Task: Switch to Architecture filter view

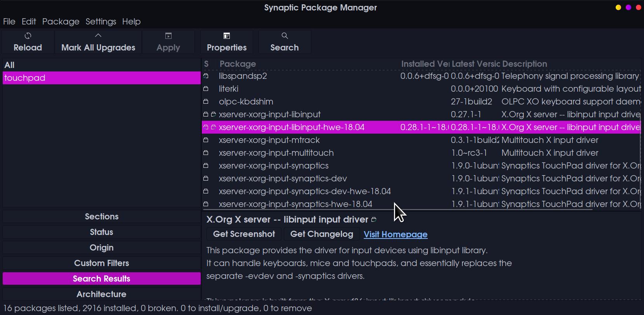Action: click(102, 294)
